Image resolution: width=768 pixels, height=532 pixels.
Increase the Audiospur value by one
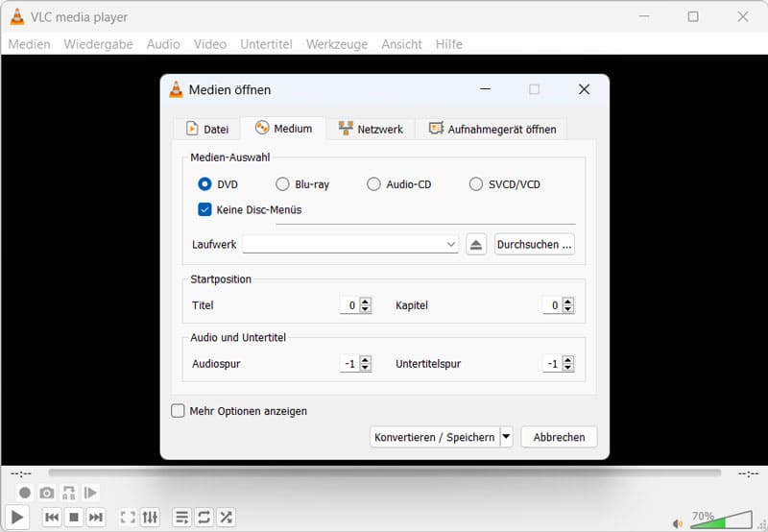point(365,359)
